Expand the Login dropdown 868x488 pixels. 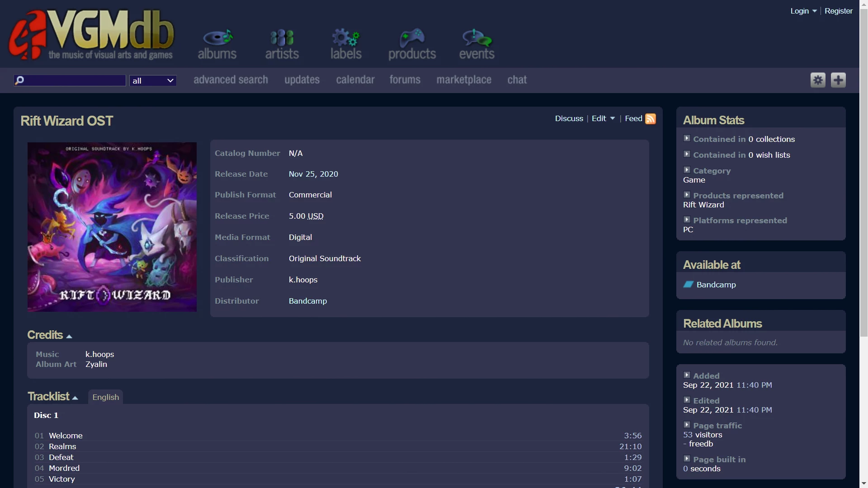(803, 11)
